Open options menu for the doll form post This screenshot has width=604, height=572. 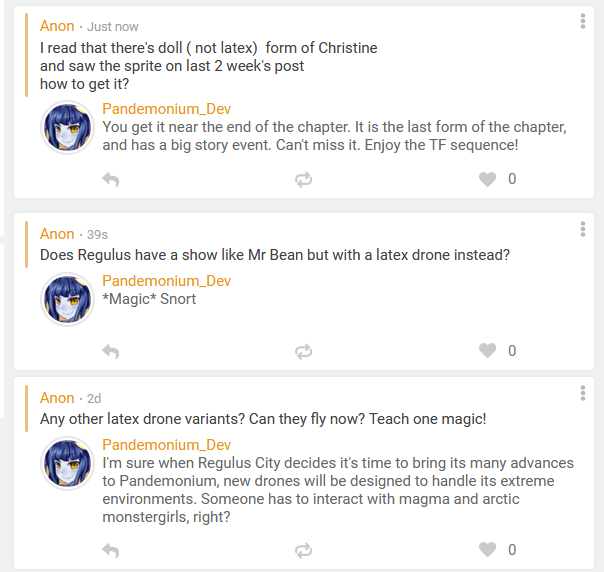click(x=583, y=22)
